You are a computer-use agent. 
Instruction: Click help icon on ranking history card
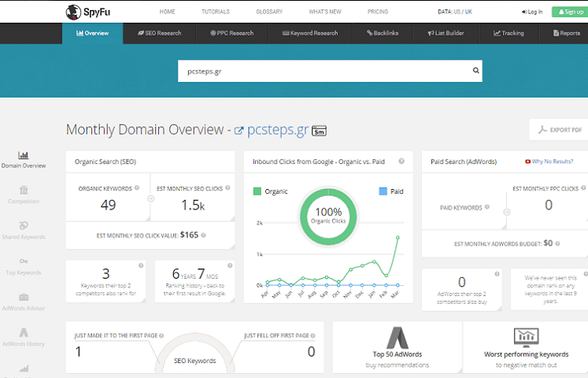coord(230,265)
